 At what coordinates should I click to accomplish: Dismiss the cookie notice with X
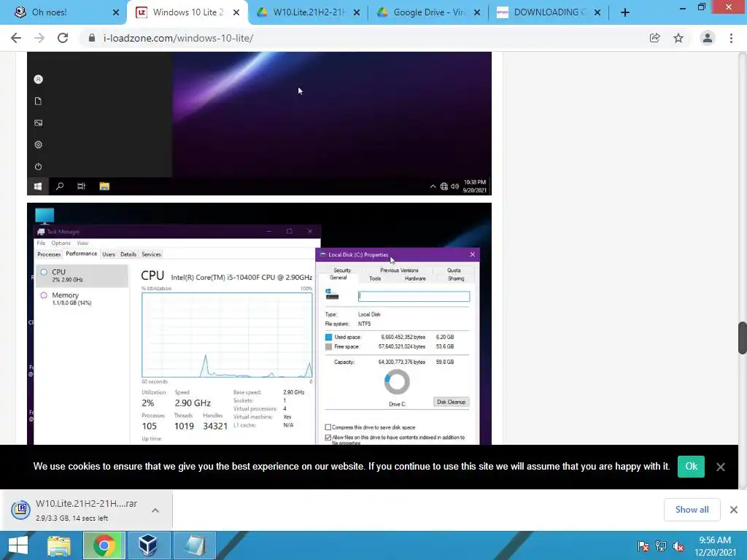pyautogui.click(x=721, y=467)
